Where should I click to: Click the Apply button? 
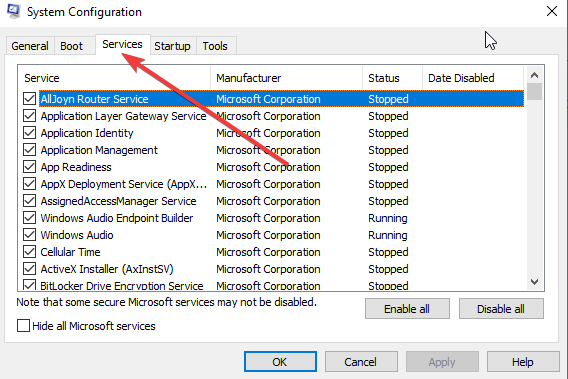[x=442, y=362]
